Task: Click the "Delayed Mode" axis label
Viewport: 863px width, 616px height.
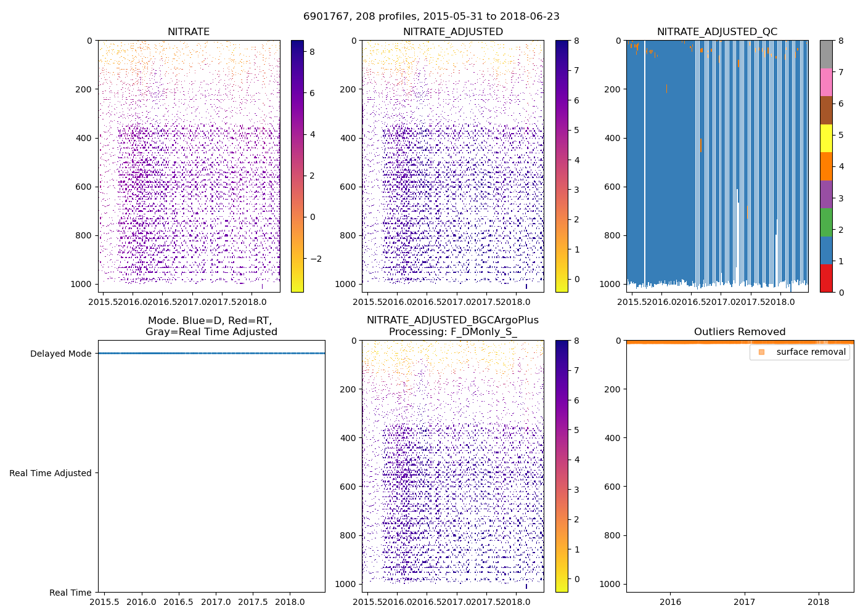Action: click(x=60, y=354)
